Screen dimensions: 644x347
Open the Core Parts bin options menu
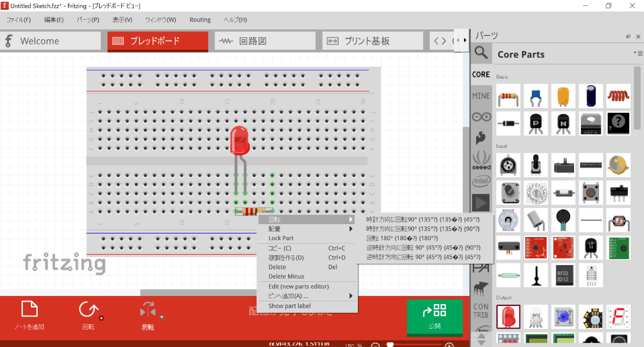coord(638,53)
